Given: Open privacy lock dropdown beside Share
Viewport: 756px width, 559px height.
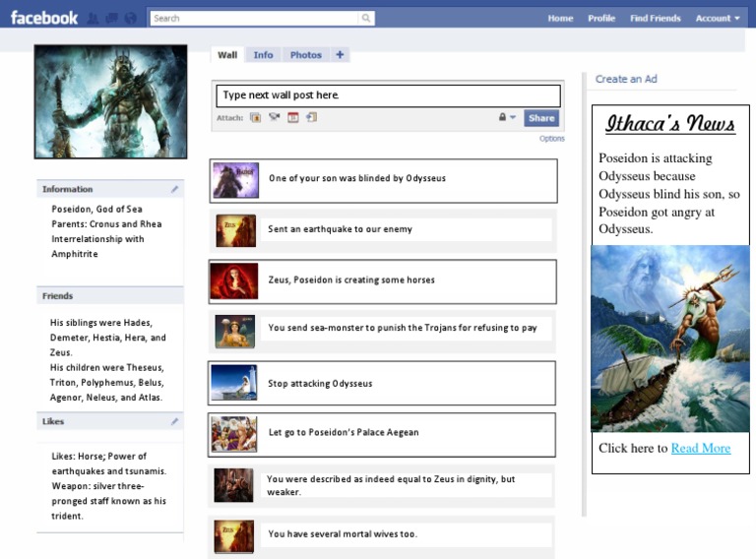Looking at the screenshot, I should point(507,117).
